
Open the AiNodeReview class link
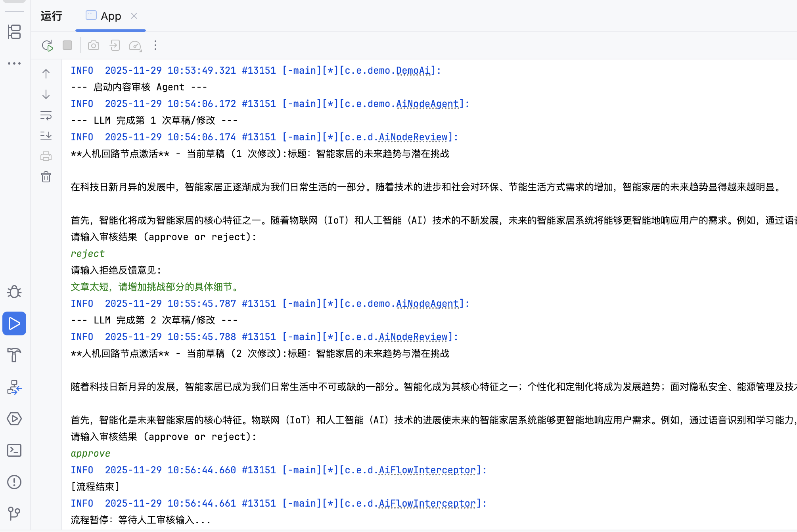(413, 137)
